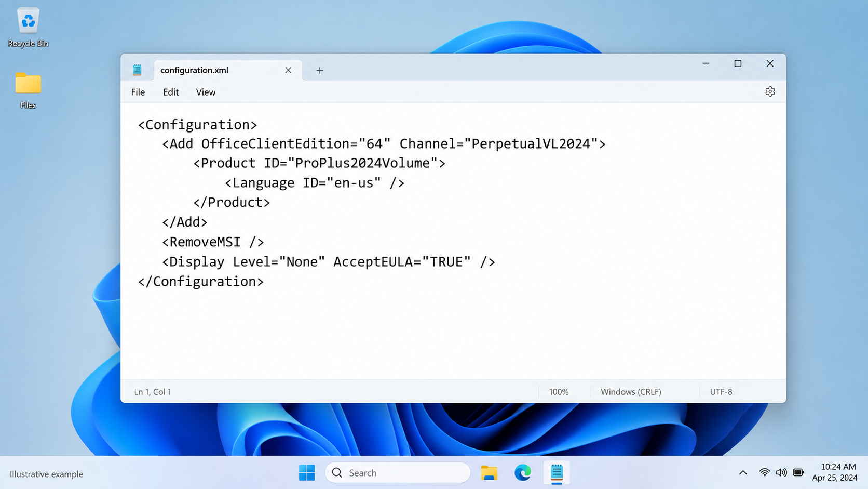Minimize the Notepad window

click(x=706, y=63)
